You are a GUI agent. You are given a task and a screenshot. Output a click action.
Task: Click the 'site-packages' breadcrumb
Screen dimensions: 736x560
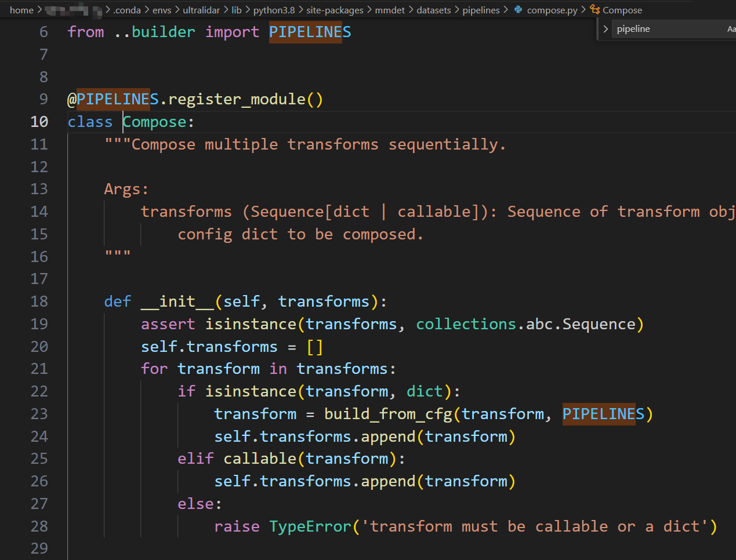tap(335, 10)
